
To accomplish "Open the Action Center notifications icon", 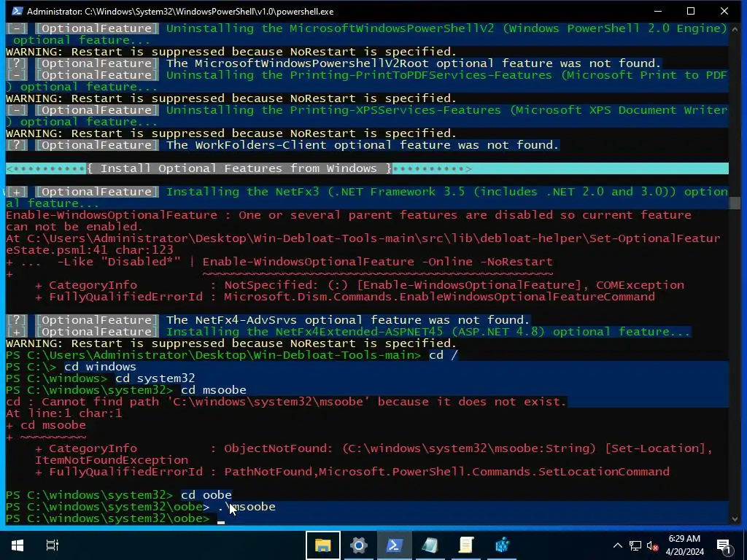I will coord(723,545).
